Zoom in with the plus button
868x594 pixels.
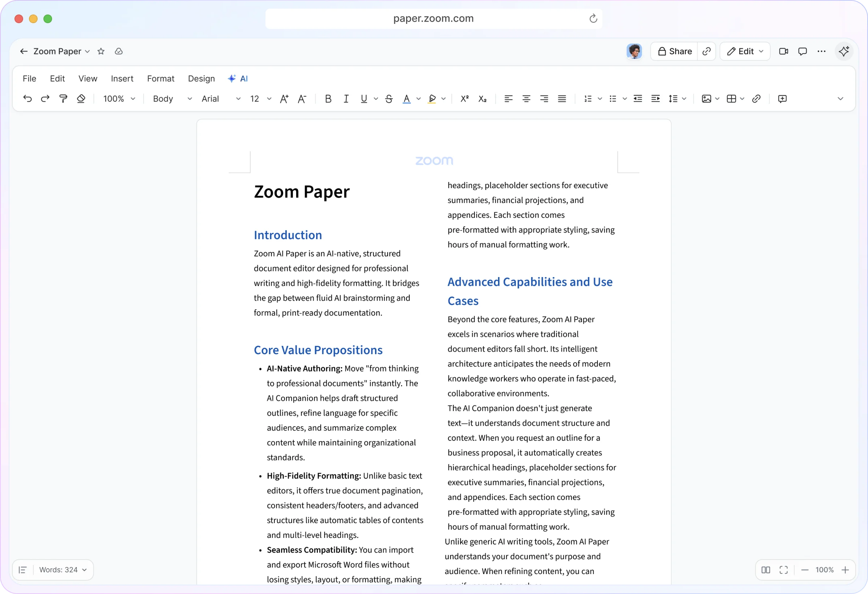click(x=845, y=570)
